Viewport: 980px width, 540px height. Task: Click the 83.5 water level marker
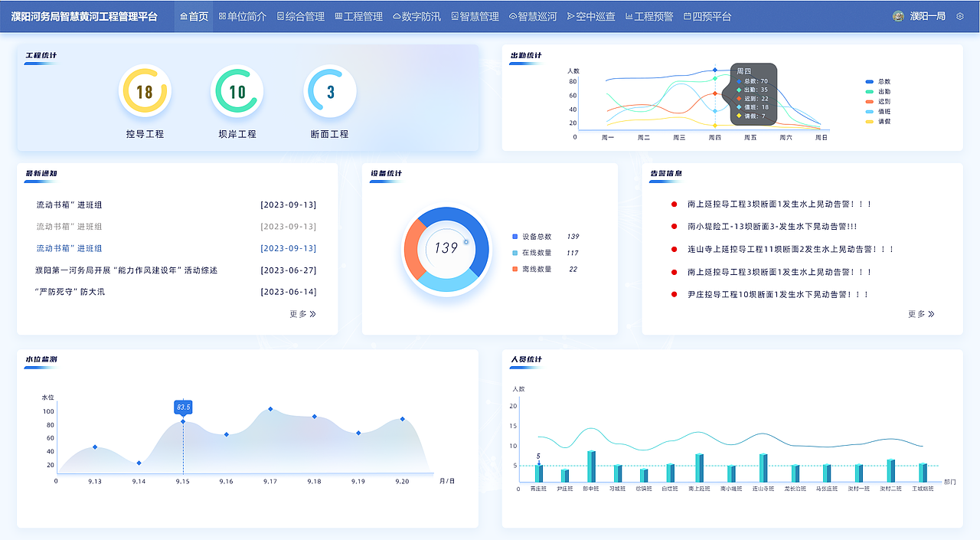[x=184, y=408]
